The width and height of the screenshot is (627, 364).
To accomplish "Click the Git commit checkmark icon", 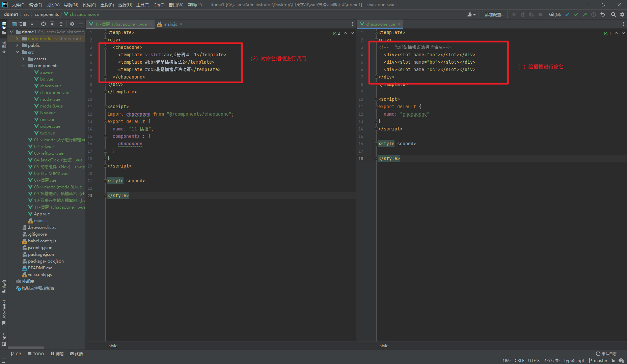I will (x=576, y=14).
